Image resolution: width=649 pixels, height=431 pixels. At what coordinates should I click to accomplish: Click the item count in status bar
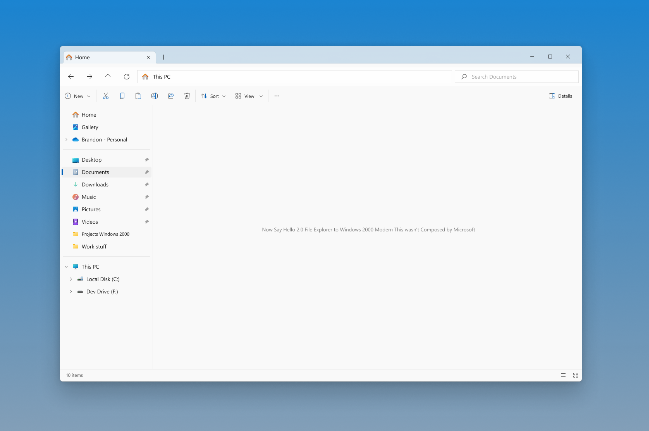click(75, 376)
